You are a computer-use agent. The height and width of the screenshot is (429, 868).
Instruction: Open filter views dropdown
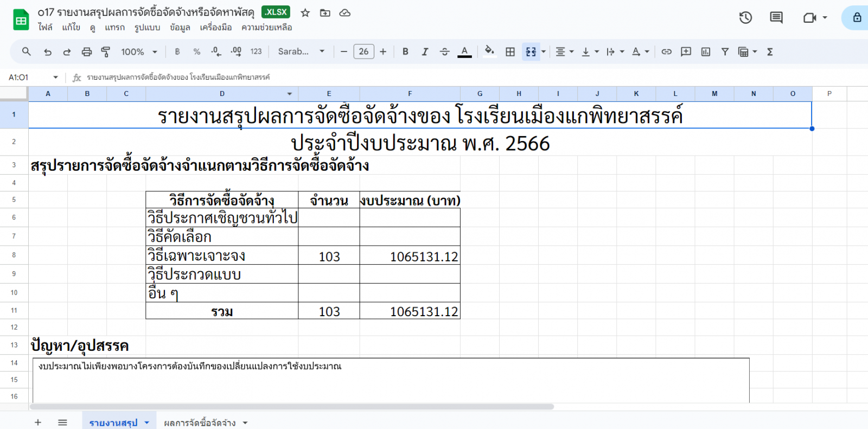point(747,52)
